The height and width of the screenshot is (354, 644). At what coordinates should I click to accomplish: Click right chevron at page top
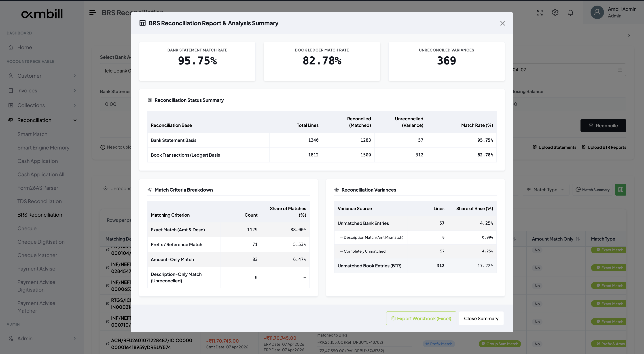click(629, 35)
